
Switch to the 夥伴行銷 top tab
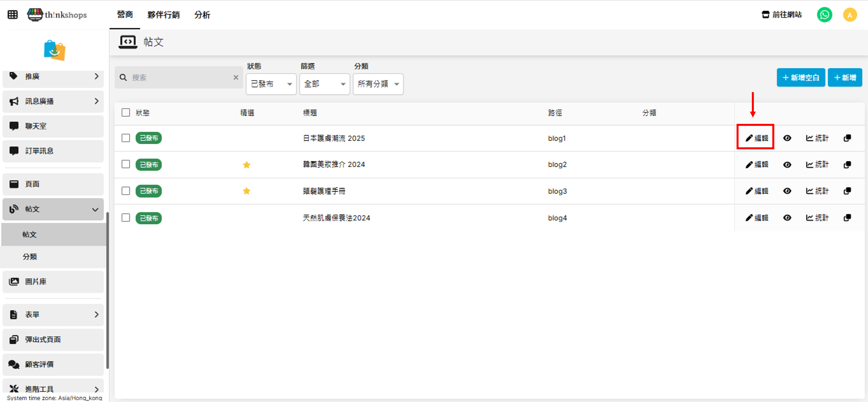point(163,15)
